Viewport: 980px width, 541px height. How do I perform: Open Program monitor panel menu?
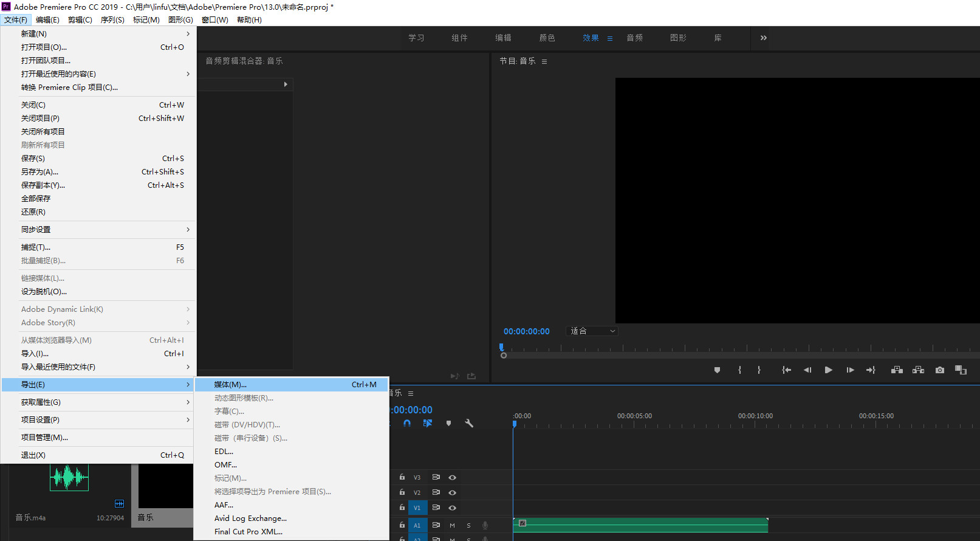click(x=544, y=61)
